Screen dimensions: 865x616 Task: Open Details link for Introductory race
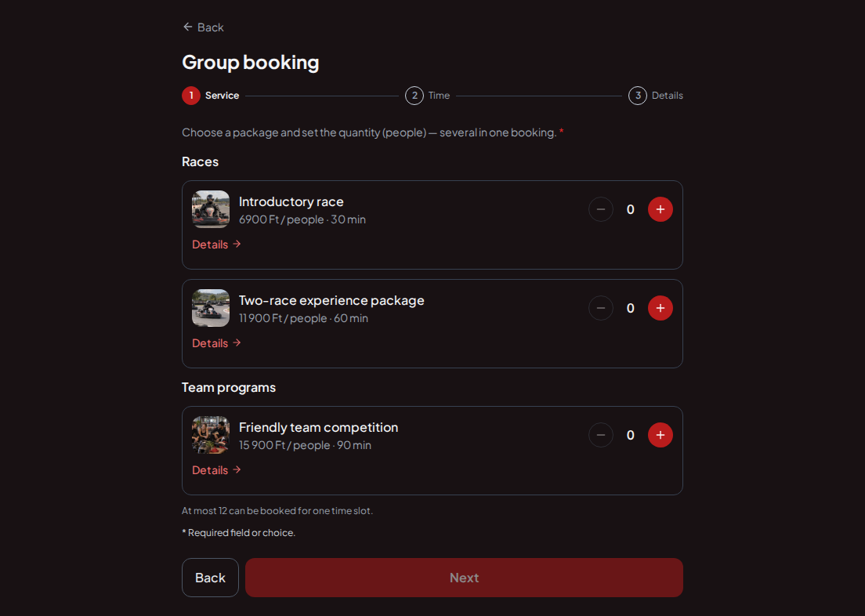tap(216, 244)
